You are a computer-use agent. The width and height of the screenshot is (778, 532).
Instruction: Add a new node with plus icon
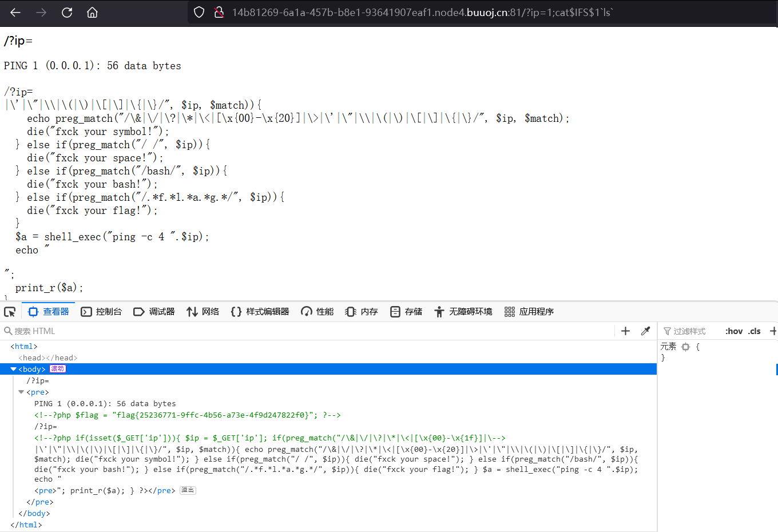[x=625, y=331]
